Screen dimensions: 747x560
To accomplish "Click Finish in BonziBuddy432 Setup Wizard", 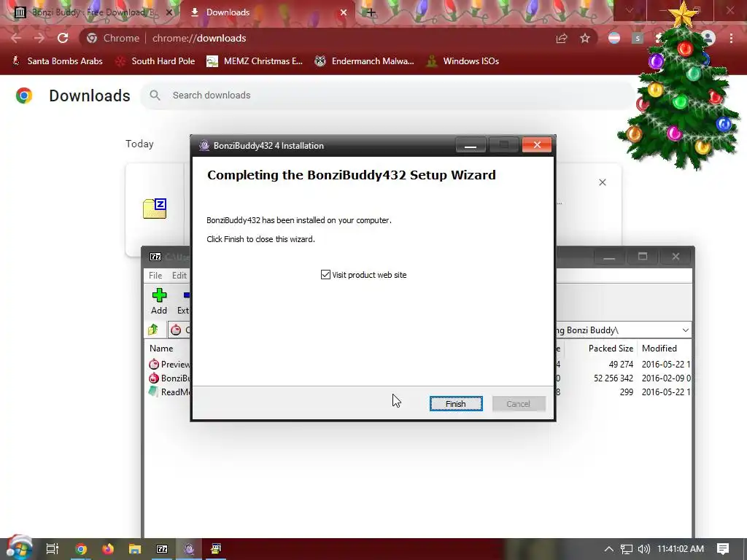I will click(x=456, y=404).
